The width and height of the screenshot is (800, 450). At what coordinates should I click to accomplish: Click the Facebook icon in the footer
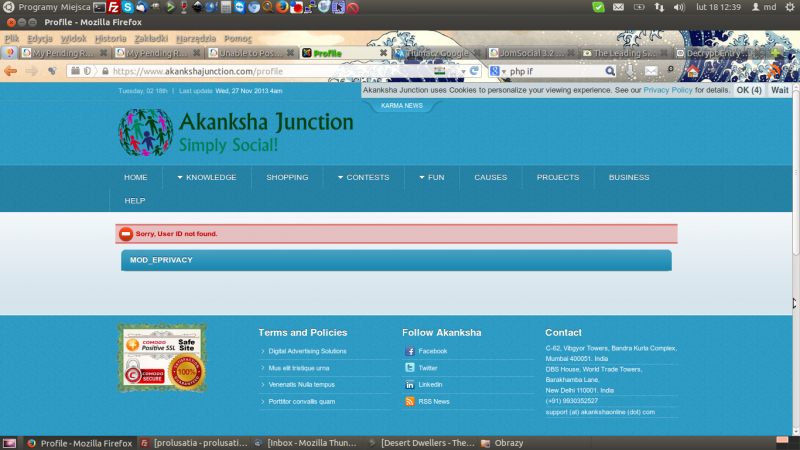(410, 351)
